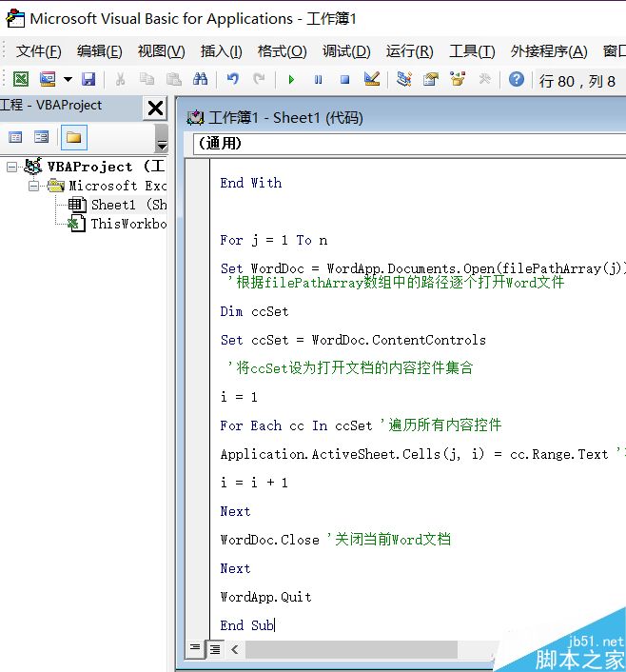The image size is (626, 672).
Task: Click the 'WordApp.Quit' code line
Action: point(266,597)
